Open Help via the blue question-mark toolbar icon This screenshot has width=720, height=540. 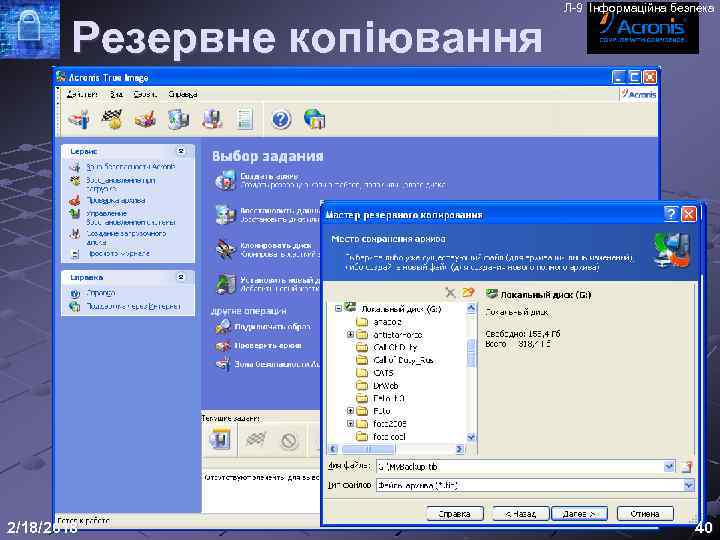pyautogui.click(x=281, y=120)
